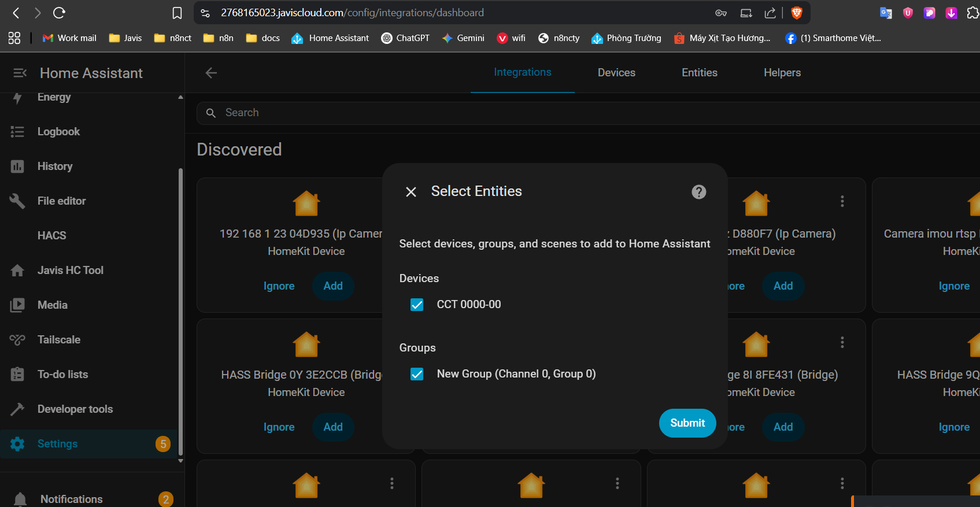Add the HASS Bridge 0Y 3E2CCB device
This screenshot has width=980, height=507.
tap(332, 427)
